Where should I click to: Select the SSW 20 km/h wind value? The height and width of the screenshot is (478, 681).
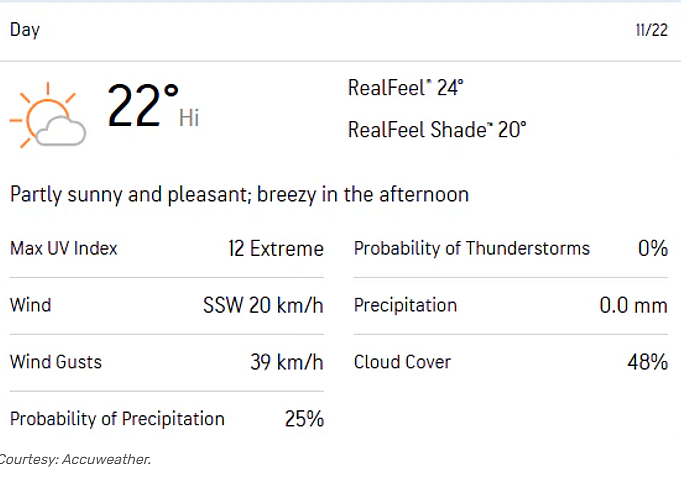click(x=263, y=305)
